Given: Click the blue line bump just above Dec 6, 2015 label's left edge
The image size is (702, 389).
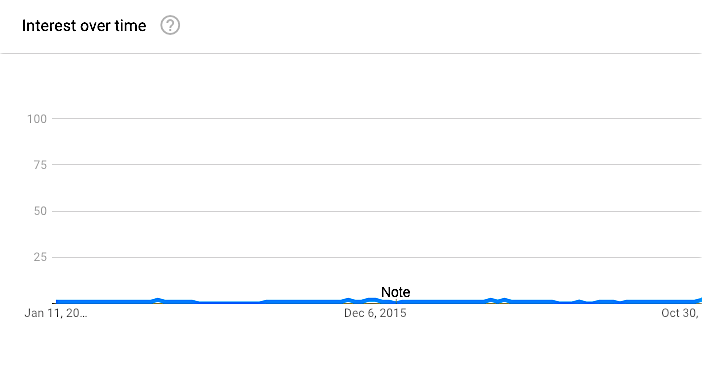Looking at the screenshot, I should pyautogui.click(x=348, y=300).
